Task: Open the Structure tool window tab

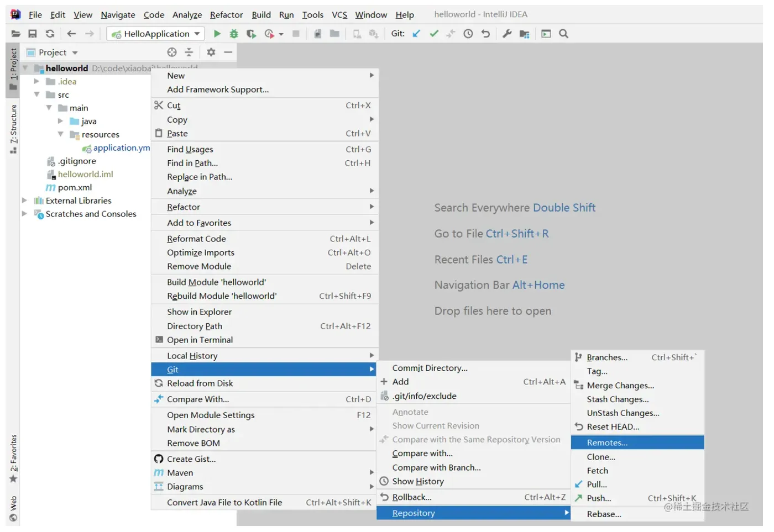Action: [x=13, y=129]
